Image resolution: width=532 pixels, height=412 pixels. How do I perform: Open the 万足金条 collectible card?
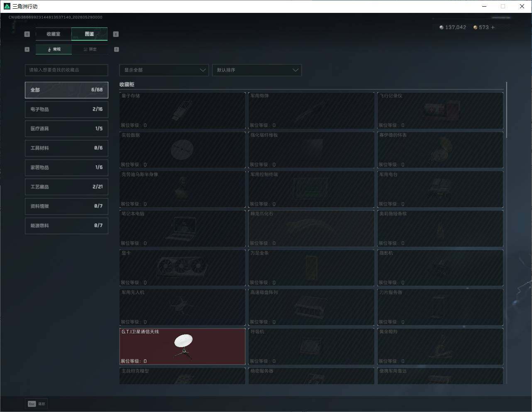[x=311, y=268]
